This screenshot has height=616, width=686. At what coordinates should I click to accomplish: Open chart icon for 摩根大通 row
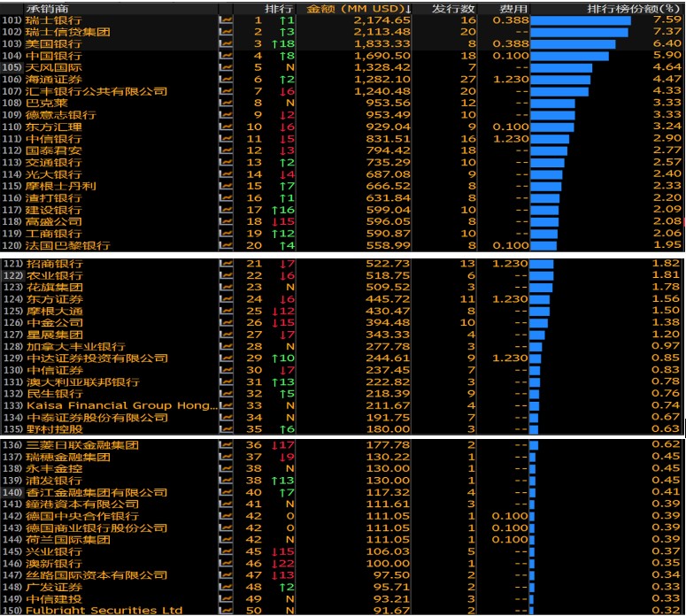(x=226, y=311)
